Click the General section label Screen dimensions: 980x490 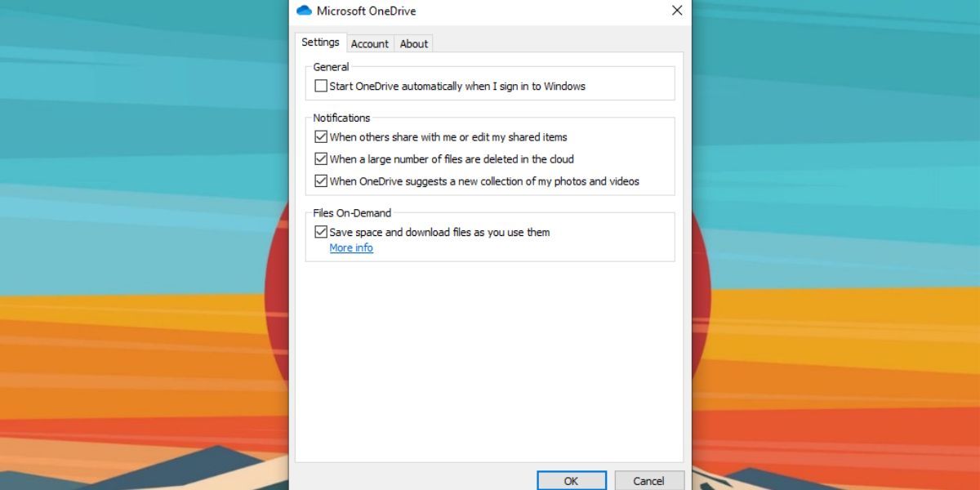click(330, 66)
